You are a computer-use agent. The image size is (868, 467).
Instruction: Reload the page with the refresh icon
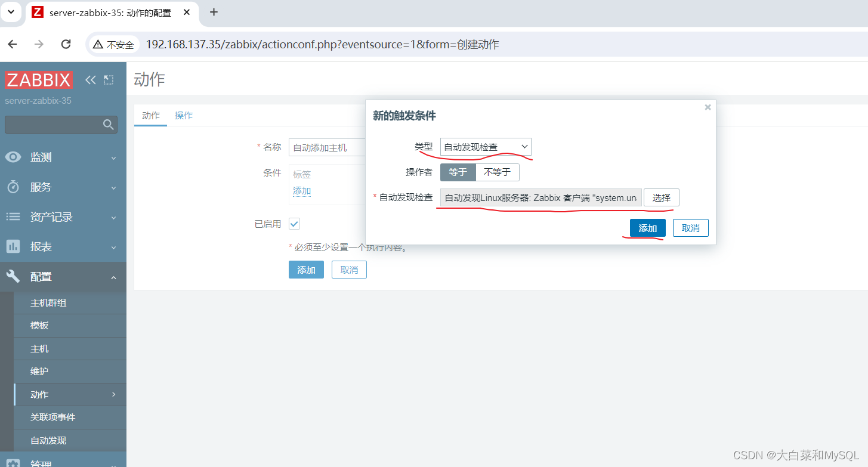tap(66, 44)
